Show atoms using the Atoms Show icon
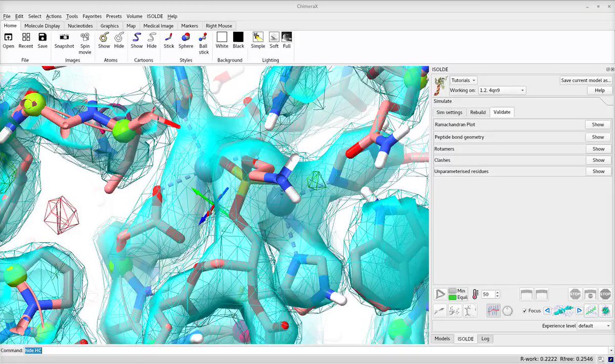The width and height of the screenshot is (615, 364). (x=104, y=37)
